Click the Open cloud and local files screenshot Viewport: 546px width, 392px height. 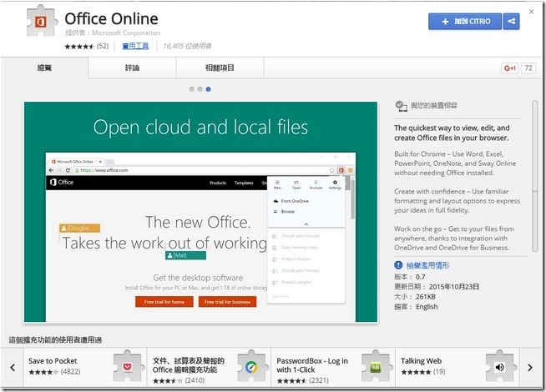tap(200, 212)
